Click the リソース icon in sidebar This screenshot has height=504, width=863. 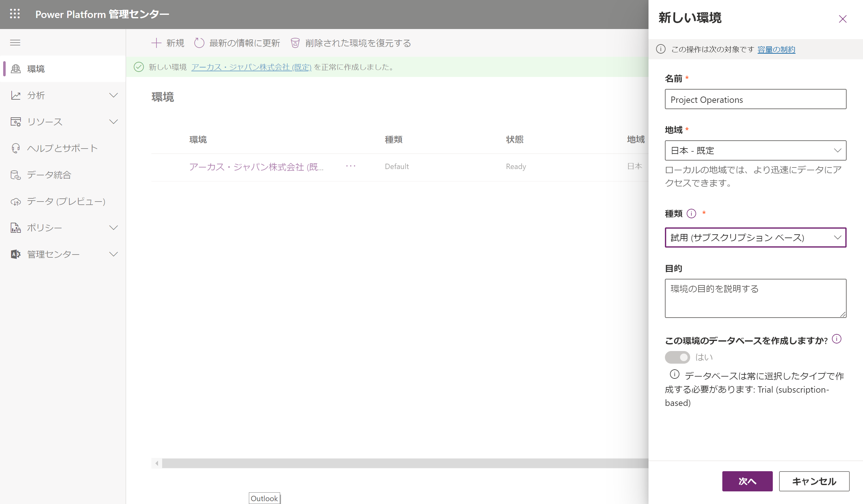(16, 122)
